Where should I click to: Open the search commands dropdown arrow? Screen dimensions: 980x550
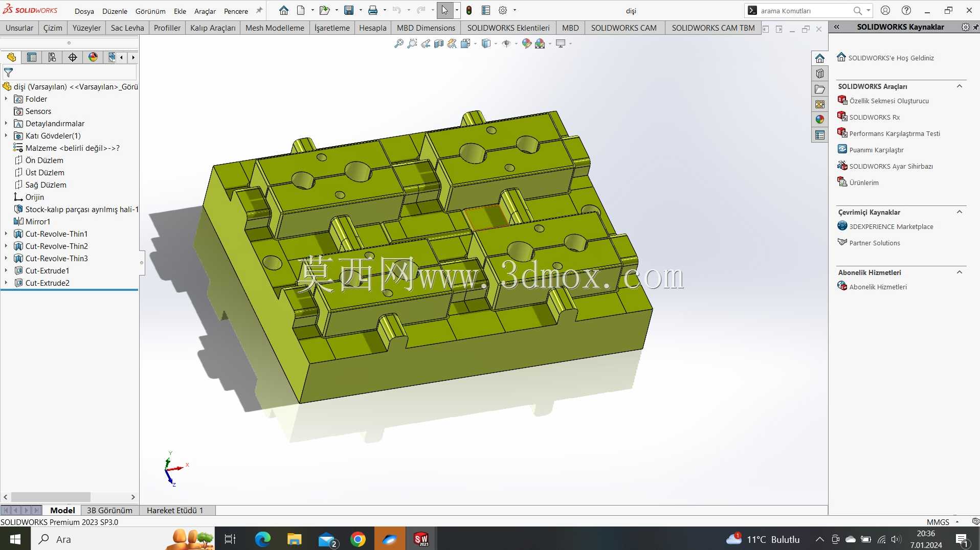coord(868,10)
